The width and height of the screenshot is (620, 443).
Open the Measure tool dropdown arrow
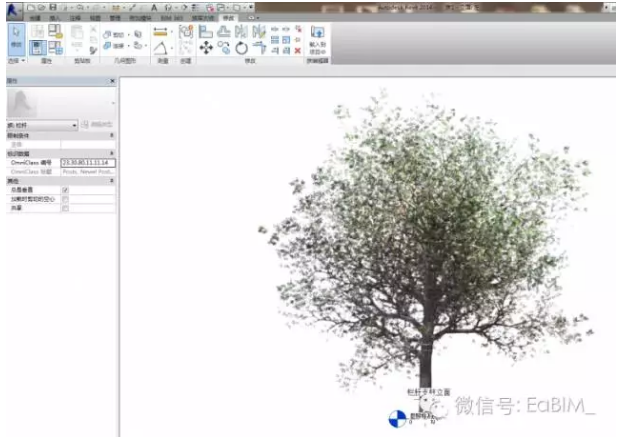(x=172, y=32)
